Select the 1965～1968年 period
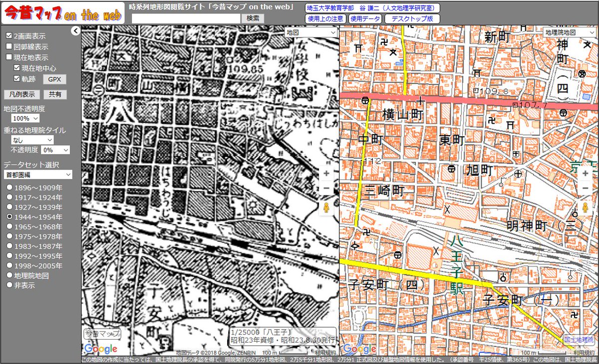Viewport: 599px width, 364px height. [x=9, y=227]
